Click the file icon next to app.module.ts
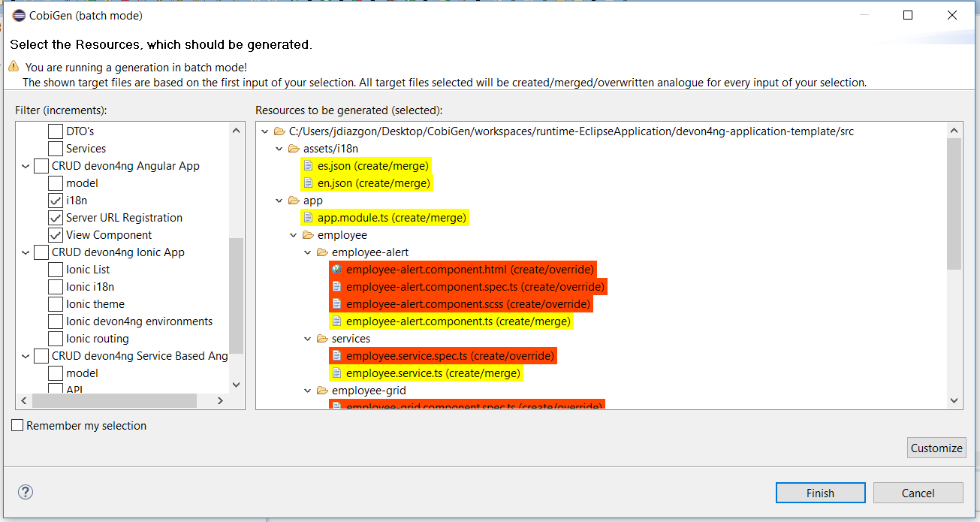Image resolution: width=980 pixels, height=522 pixels. tap(307, 217)
